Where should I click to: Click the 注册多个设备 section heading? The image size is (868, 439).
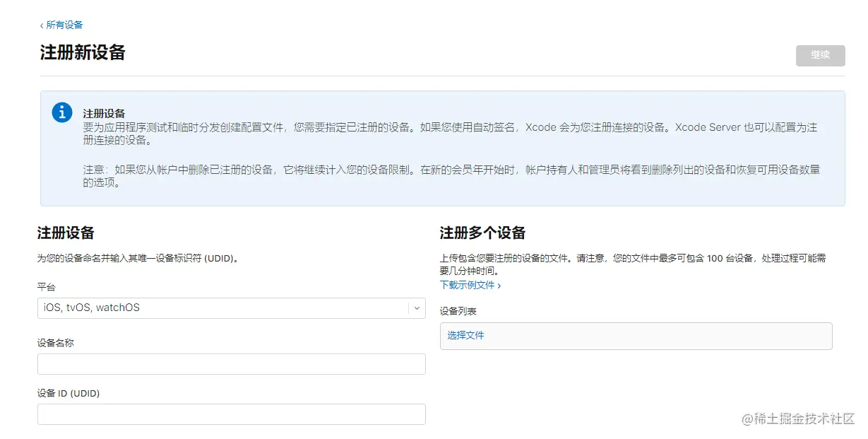[x=482, y=233]
